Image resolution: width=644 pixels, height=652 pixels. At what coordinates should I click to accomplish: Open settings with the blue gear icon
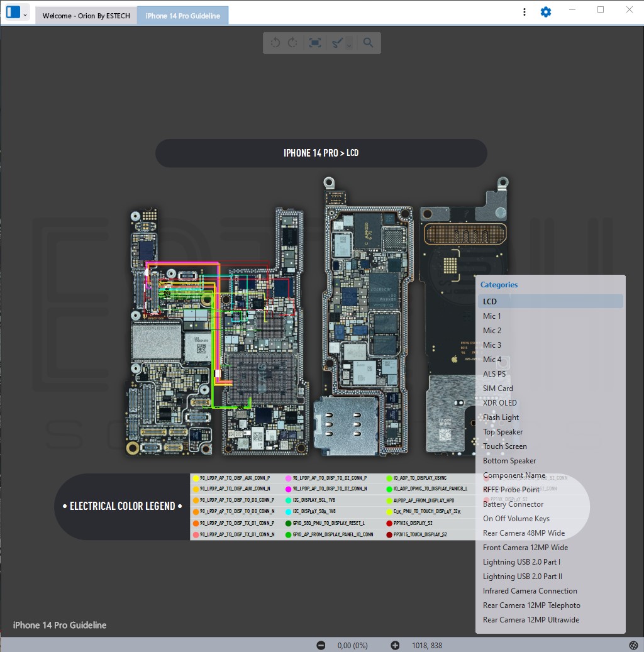pyautogui.click(x=546, y=12)
